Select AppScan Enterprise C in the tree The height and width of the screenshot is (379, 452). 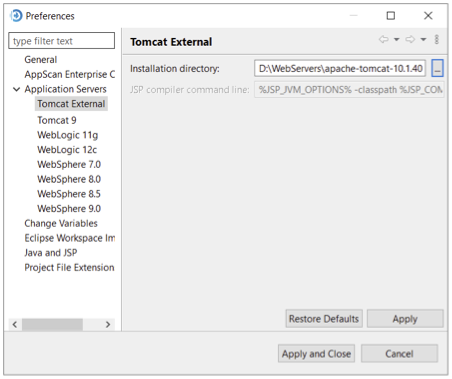click(69, 74)
